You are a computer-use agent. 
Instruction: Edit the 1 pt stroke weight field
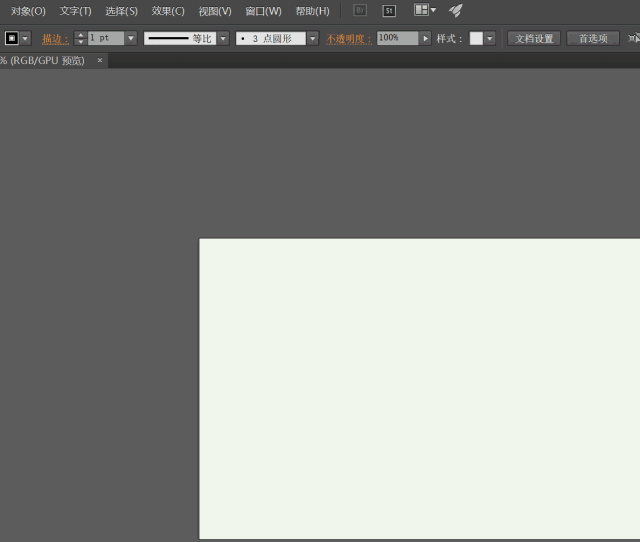coord(106,38)
